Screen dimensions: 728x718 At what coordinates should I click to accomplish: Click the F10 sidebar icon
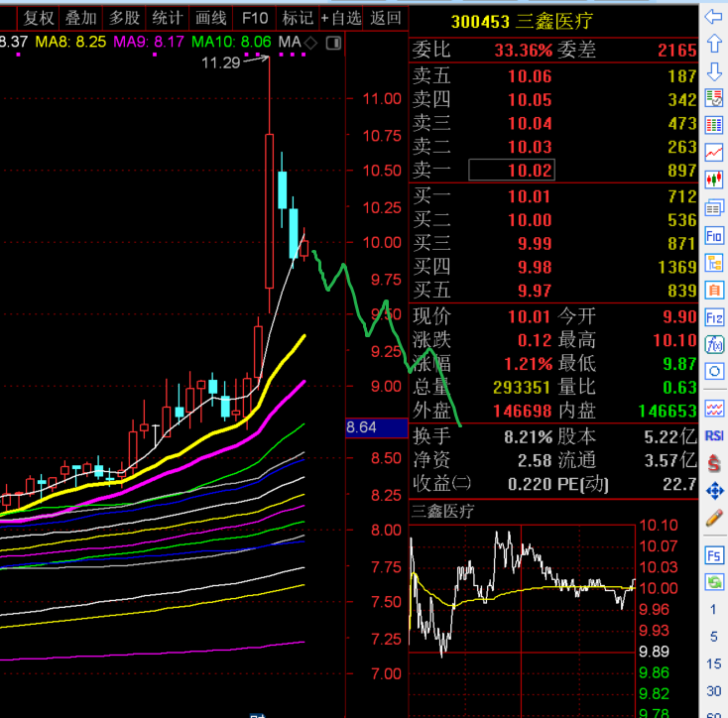[713, 236]
